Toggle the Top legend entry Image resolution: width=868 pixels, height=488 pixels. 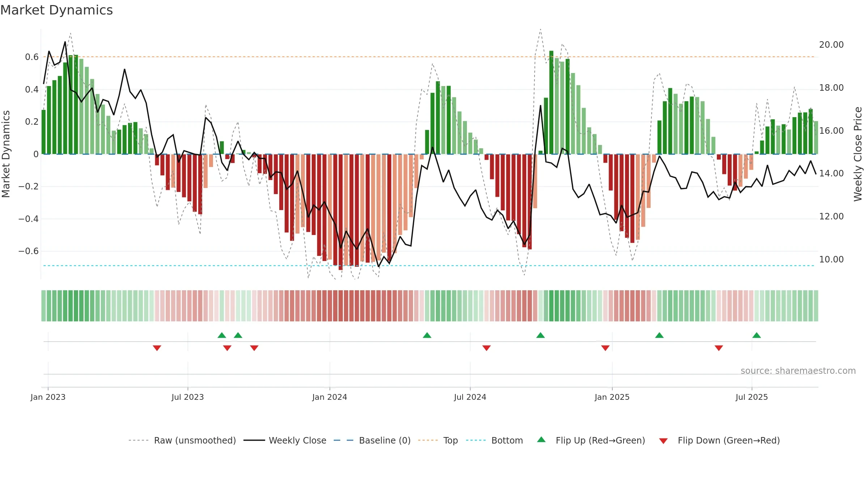[438, 440]
